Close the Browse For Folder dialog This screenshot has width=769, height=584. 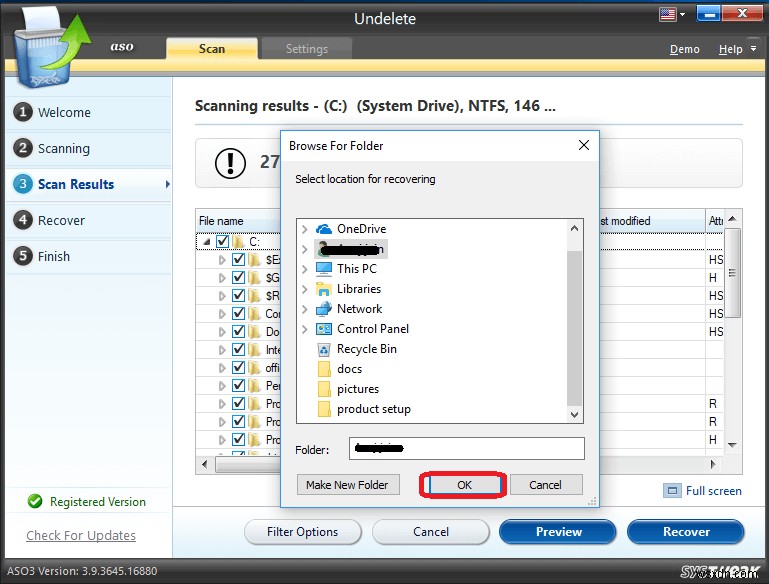[584, 145]
